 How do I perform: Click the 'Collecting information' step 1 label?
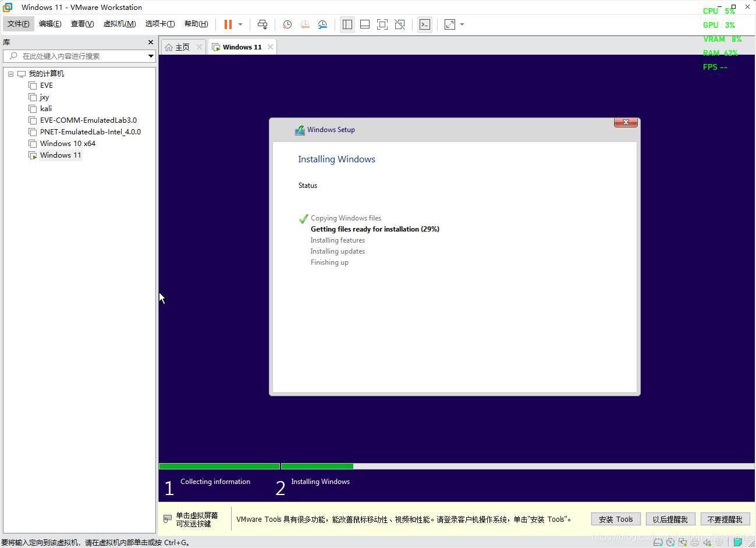[215, 482]
